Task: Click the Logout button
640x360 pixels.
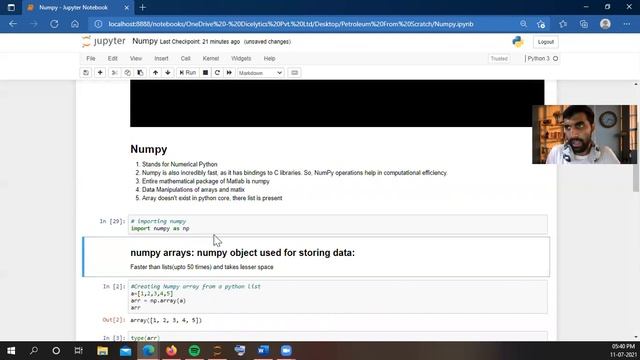Action: 546,42
